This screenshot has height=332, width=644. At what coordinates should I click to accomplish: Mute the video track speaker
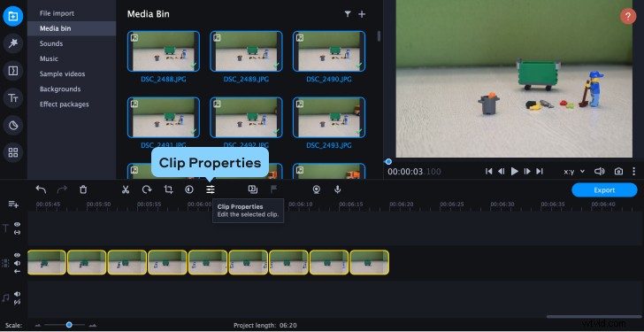coord(18,263)
